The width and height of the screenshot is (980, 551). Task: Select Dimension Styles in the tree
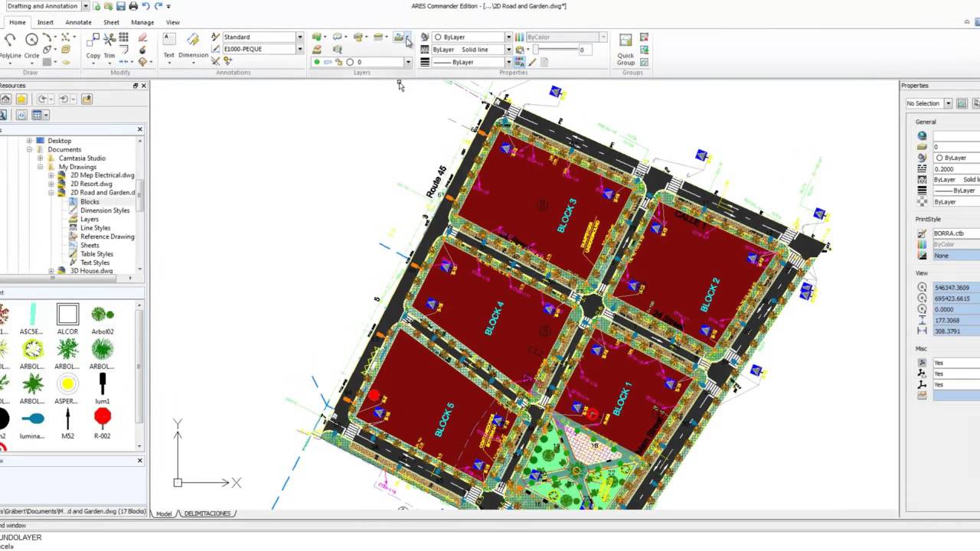[x=105, y=210]
